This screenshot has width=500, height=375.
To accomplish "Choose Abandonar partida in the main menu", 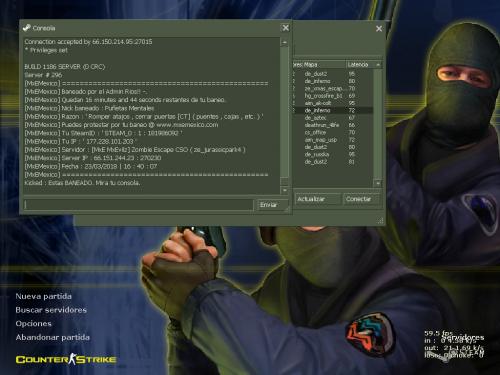I will (x=53, y=337).
